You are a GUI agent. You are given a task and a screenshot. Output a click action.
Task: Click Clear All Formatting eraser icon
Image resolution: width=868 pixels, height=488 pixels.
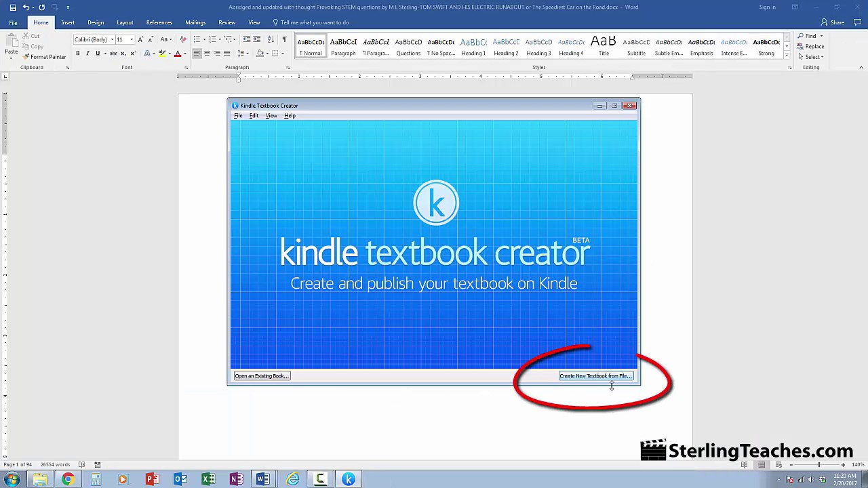click(182, 39)
